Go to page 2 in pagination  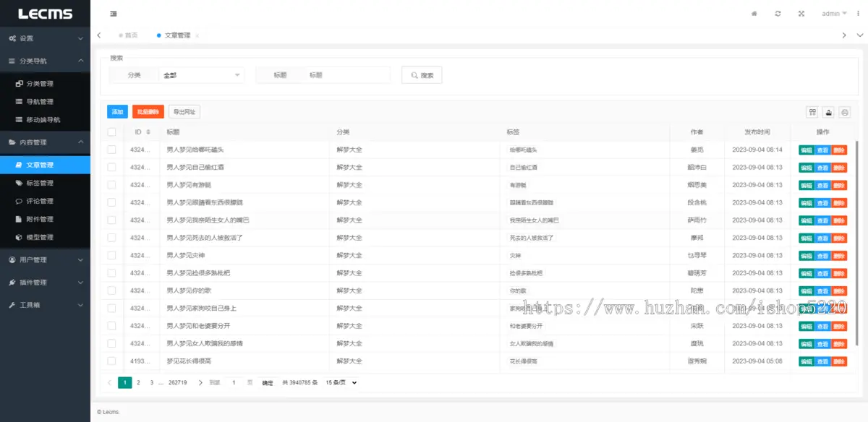point(138,382)
